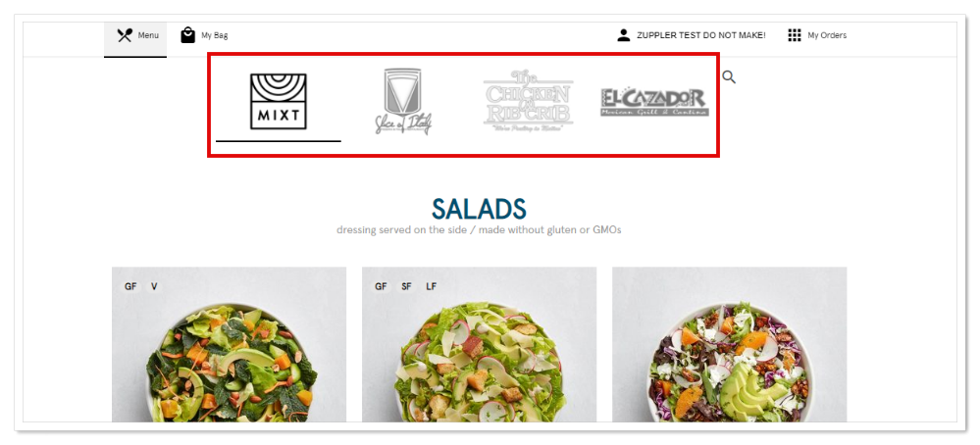This screenshot has width=980, height=445.
Task: Click the user profile silhouette icon
Action: 623,35
